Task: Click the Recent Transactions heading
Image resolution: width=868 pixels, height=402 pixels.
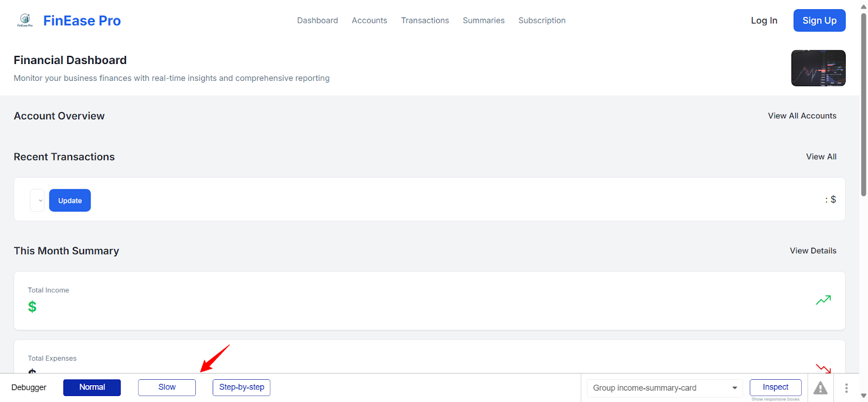Action: coord(64,157)
